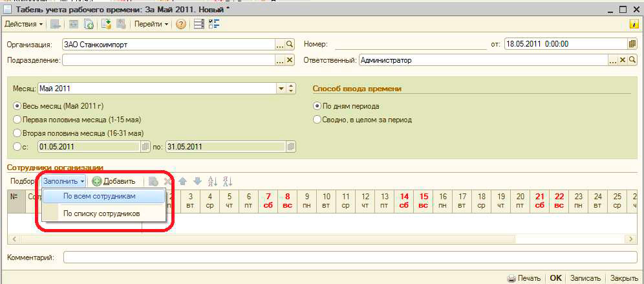Click the 18 ср column header
The height and width of the screenshot is (284, 644).
pos(482,201)
